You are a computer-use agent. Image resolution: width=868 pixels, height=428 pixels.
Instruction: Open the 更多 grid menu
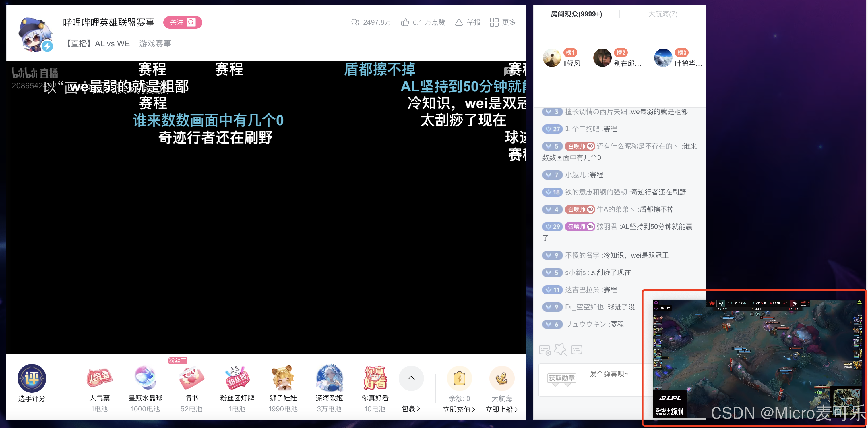502,22
